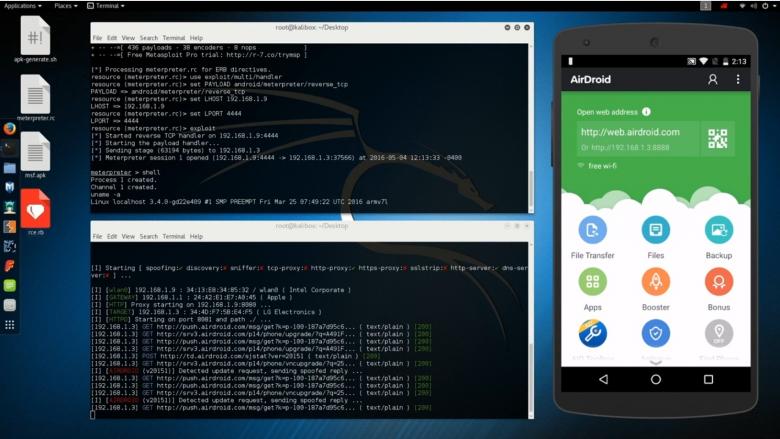Open the Files icon in AirDroid

[656, 230]
